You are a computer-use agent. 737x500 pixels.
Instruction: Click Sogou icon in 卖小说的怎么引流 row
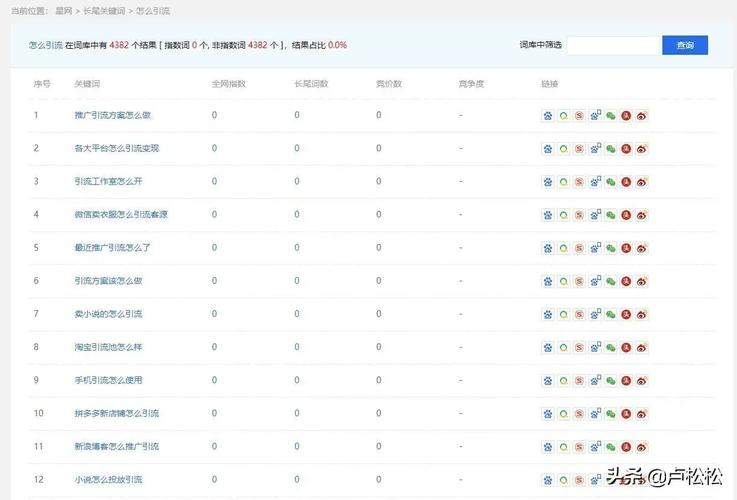[x=579, y=314]
